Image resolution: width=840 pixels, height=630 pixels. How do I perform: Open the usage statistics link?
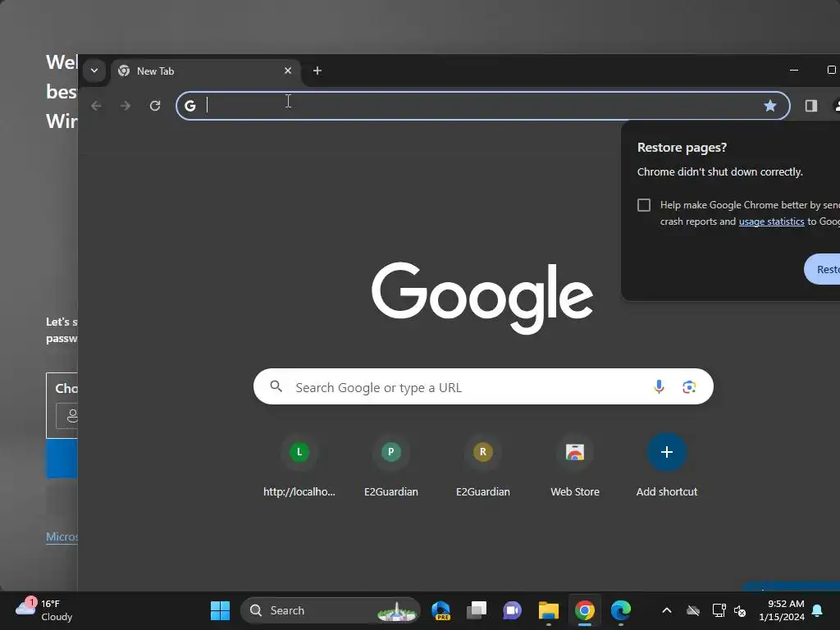(771, 221)
